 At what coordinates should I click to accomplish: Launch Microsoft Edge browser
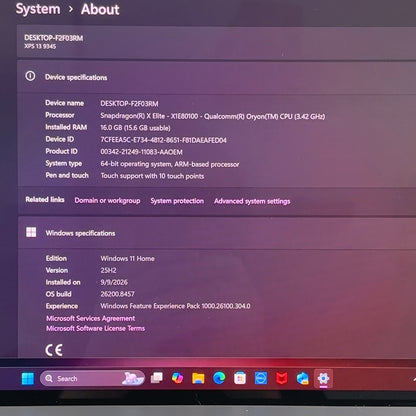219,378
